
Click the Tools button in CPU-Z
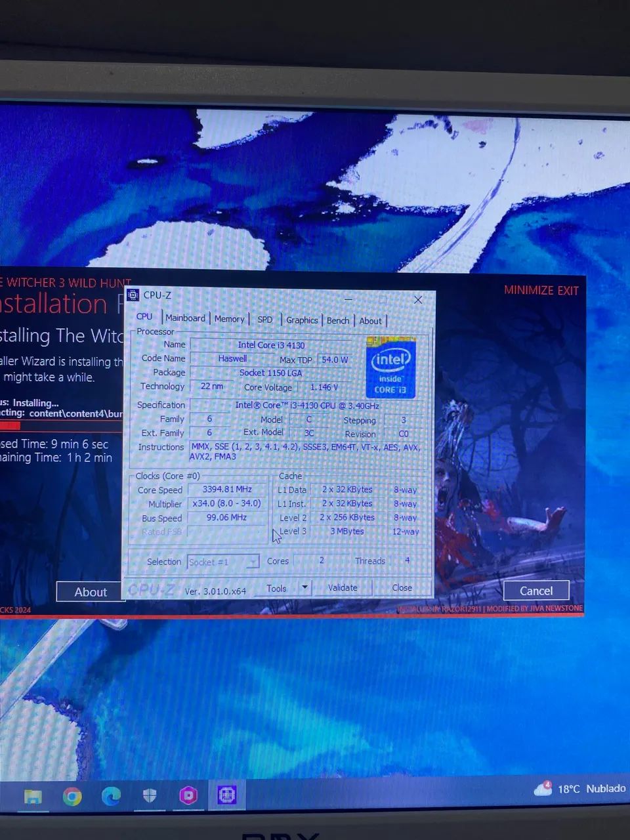[276, 588]
